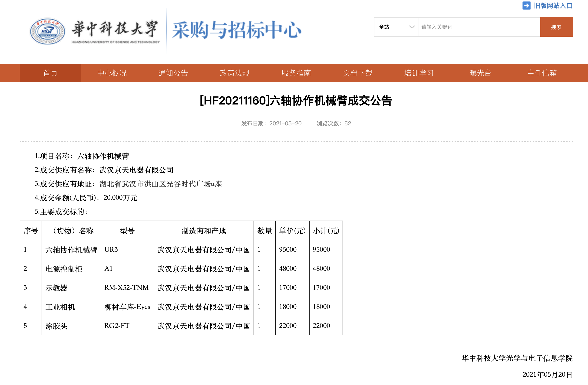Click the 工业相机 table cell
The width and height of the screenshot is (588, 385).
pyautogui.click(x=71, y=307)
